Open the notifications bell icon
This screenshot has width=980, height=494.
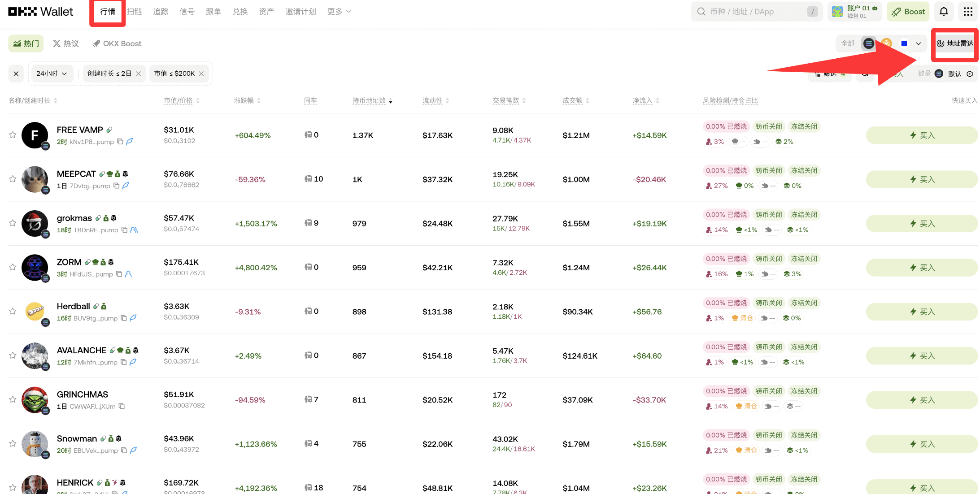944,12
